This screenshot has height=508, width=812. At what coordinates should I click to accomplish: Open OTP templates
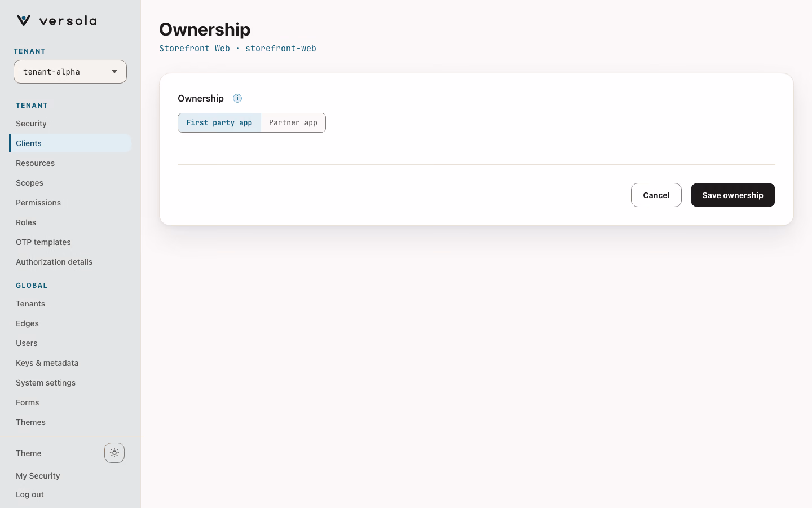click(x=70, y=242)
